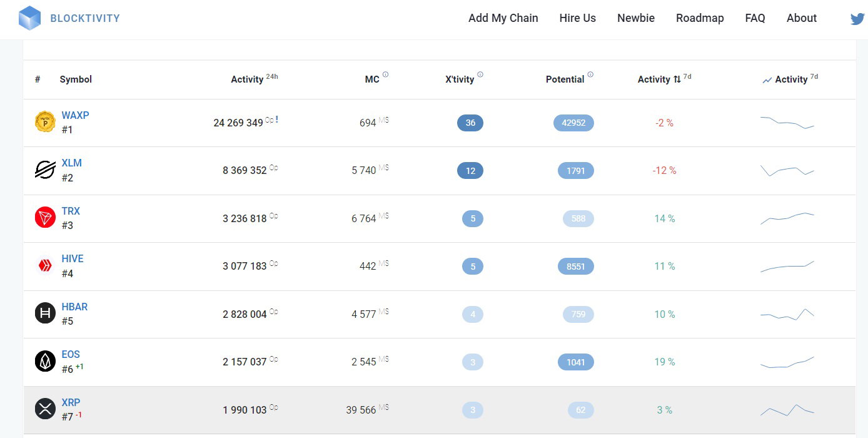Click the Blocktivity cube logo
Screen dimensions: 868x438
(x=29, y=18)
